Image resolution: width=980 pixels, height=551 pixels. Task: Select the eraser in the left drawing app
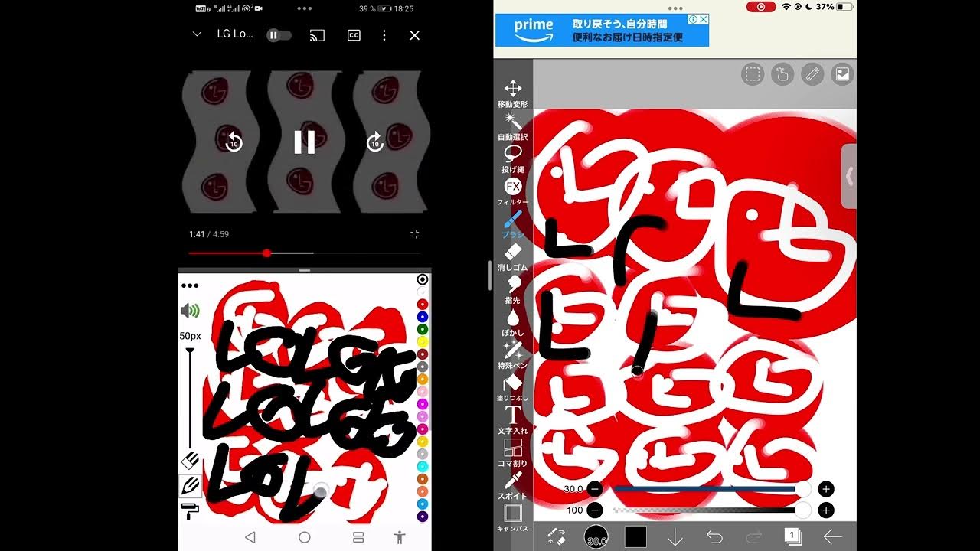pyautogui.click(x=190, y=459)
